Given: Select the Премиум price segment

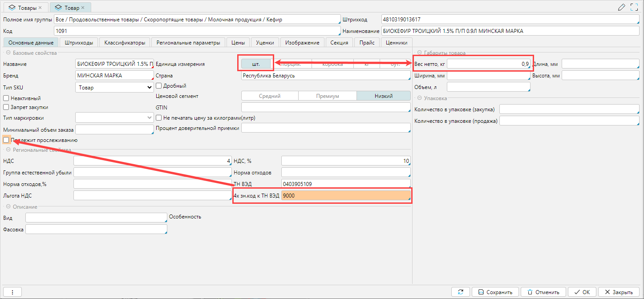Looking at the screenshot, I should pos(328,96).
